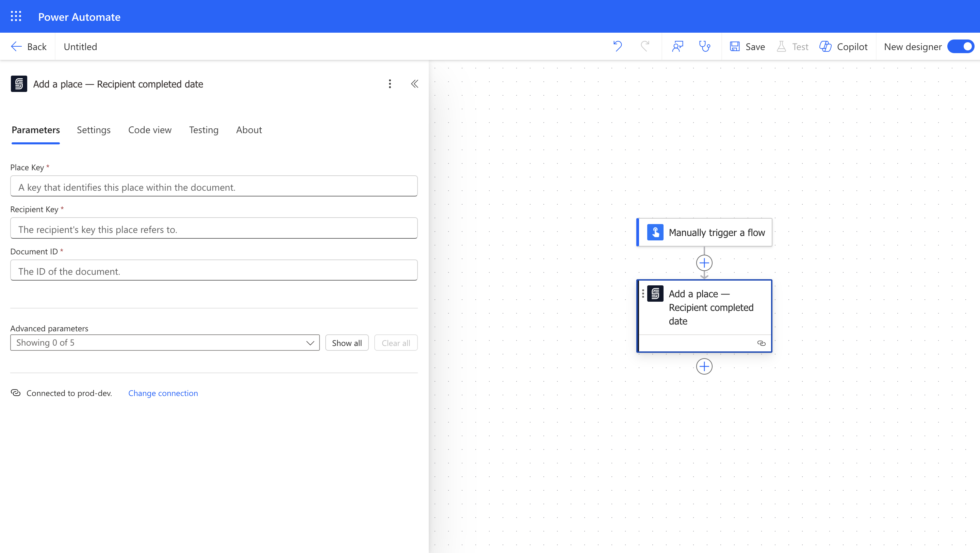Collapse the action details panel

pyautogui.click(x=415, y=84)
